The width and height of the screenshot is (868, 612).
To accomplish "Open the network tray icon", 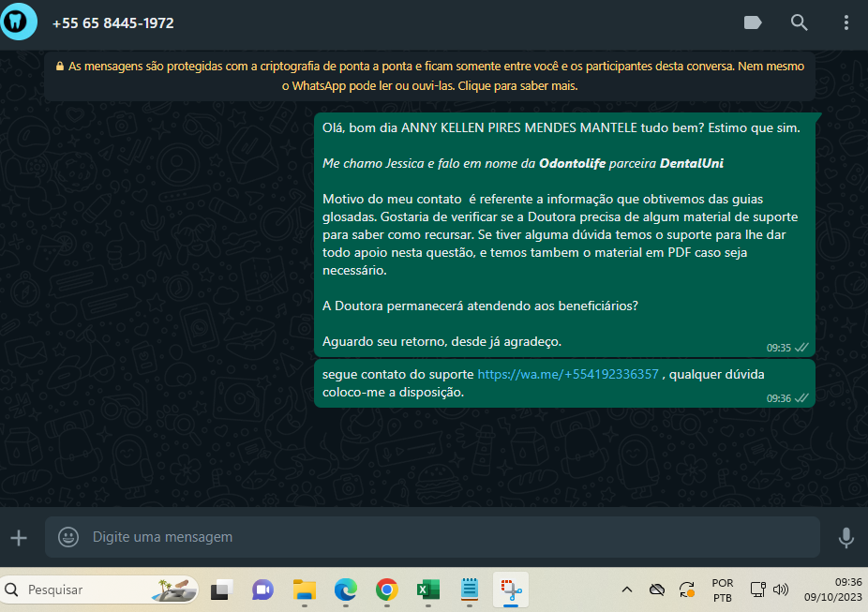I will 757,590.
